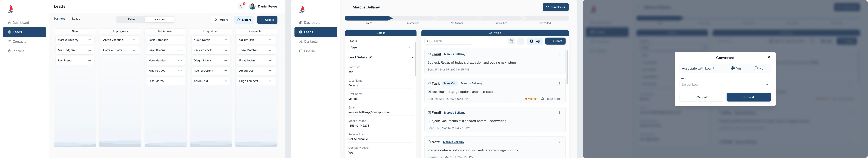Click the Log button in Activities
This screenshot has height=158, width=868.
tap(535, 41)
